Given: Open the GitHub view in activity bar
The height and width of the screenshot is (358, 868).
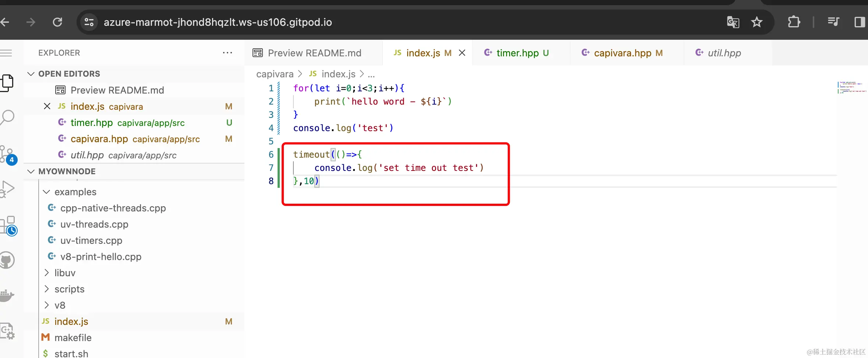Looking at the screenshot, I should tap(7, 260).
